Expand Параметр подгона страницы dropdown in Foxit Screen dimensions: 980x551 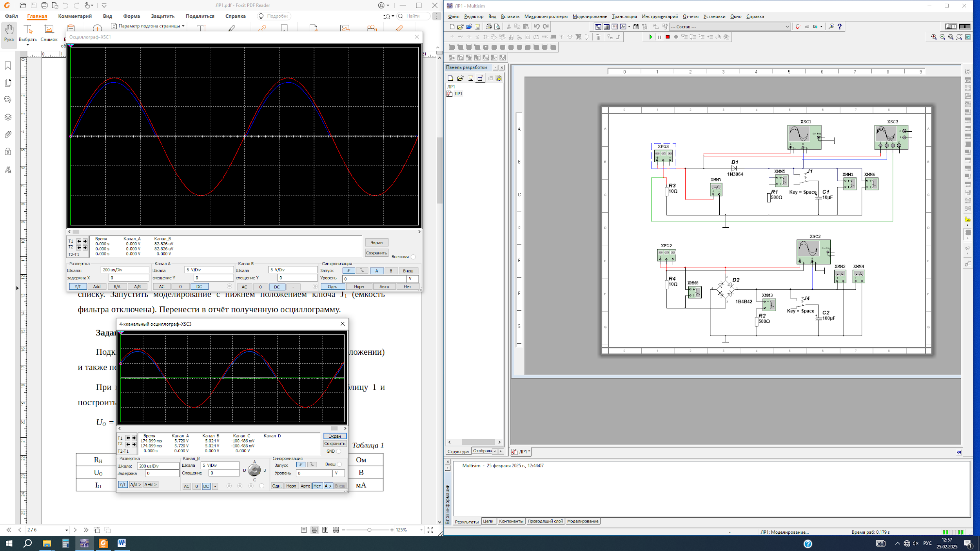click(183, 26)
